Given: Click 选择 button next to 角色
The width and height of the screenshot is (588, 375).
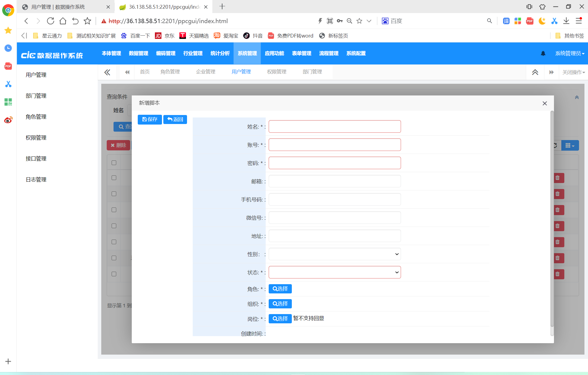Looking at the screenshot, I should [280, 289].
